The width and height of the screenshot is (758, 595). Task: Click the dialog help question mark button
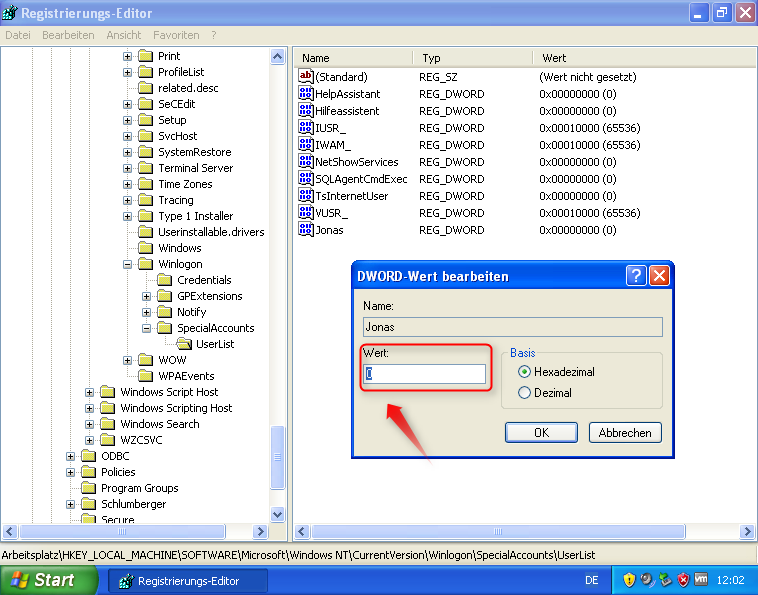(x=636, y=276)
